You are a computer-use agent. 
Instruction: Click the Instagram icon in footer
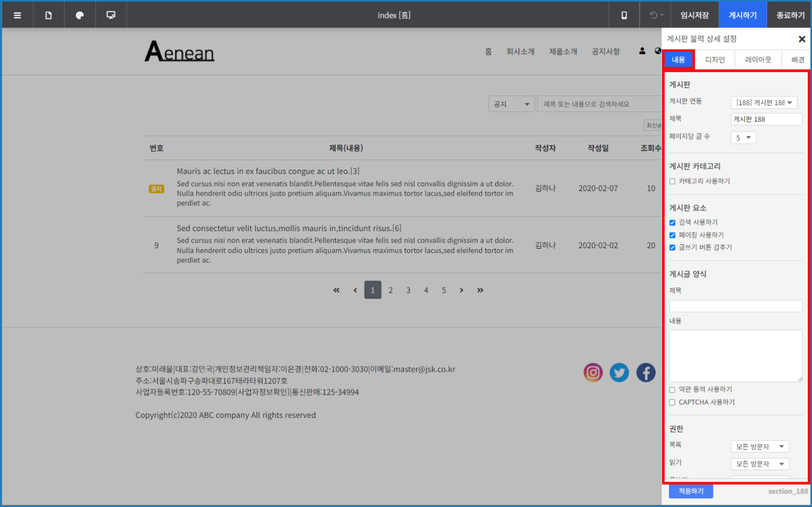pyautogui.click(x=593, y=373)
